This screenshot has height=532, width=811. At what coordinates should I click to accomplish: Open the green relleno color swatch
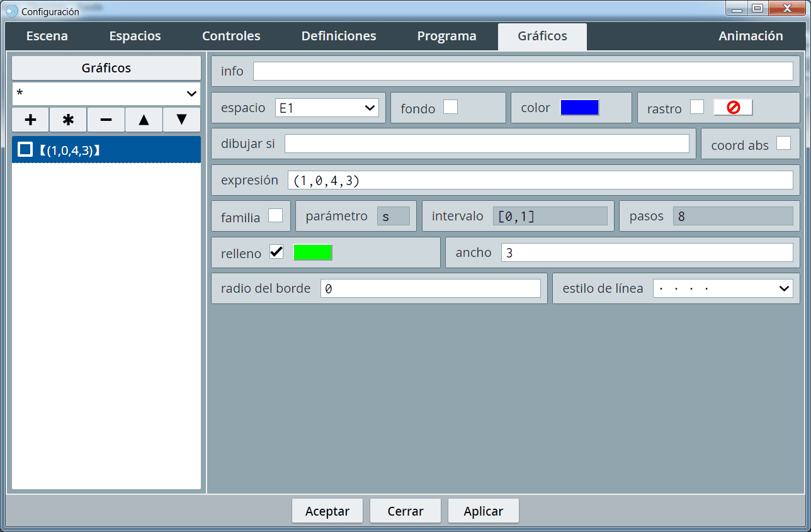pyautogui.click(x=312, y=252)
